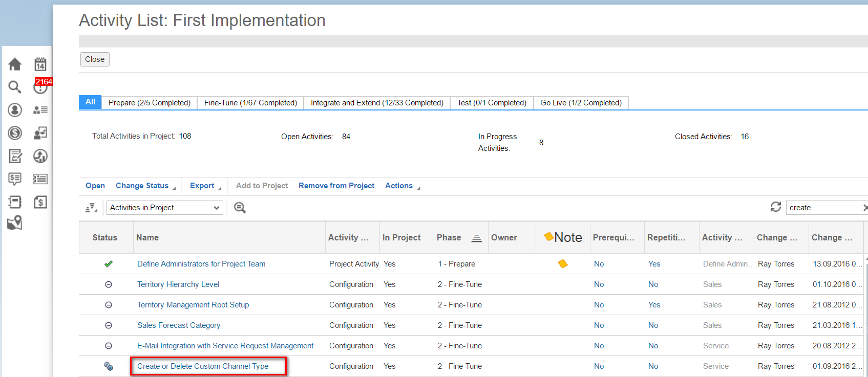The image size is (868, 377).
Task: Open the Export dropdown
Action: (205, 186)
